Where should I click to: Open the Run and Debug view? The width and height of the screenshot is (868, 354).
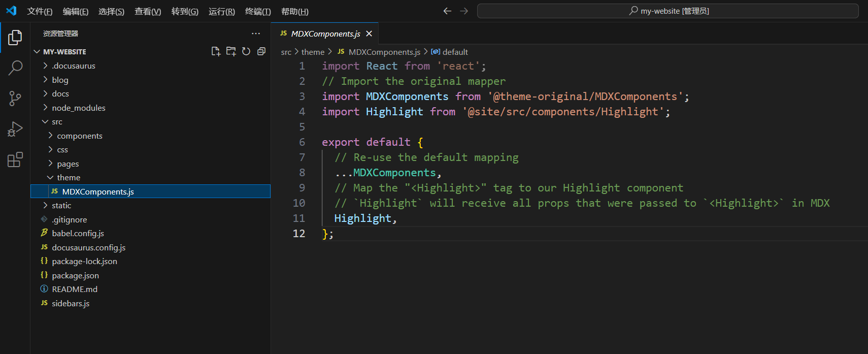[15, 129]
